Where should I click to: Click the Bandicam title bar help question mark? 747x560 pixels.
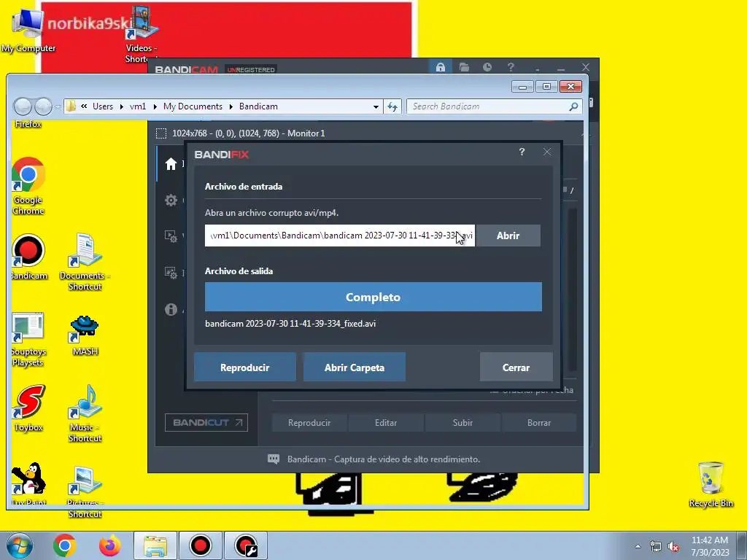pos(511,67)
